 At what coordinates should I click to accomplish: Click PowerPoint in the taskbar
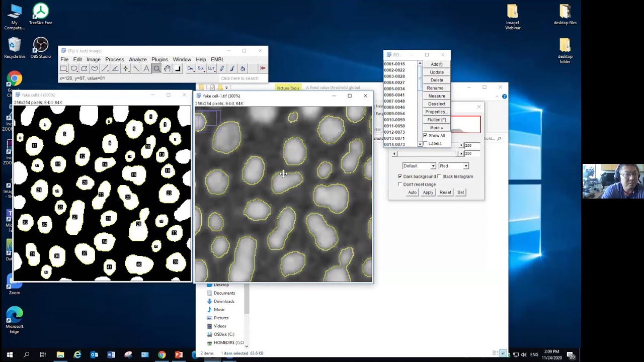click(179, 355)
